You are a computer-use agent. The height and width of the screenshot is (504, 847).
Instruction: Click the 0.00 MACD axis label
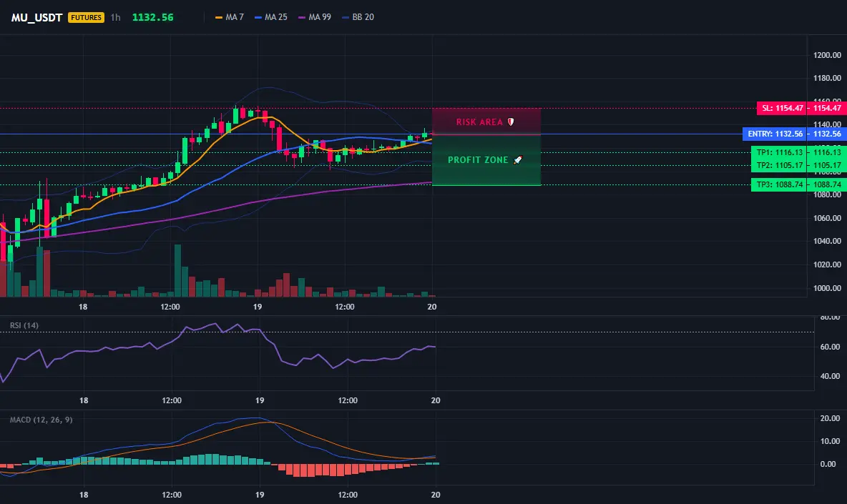click(x=828, y=464)
